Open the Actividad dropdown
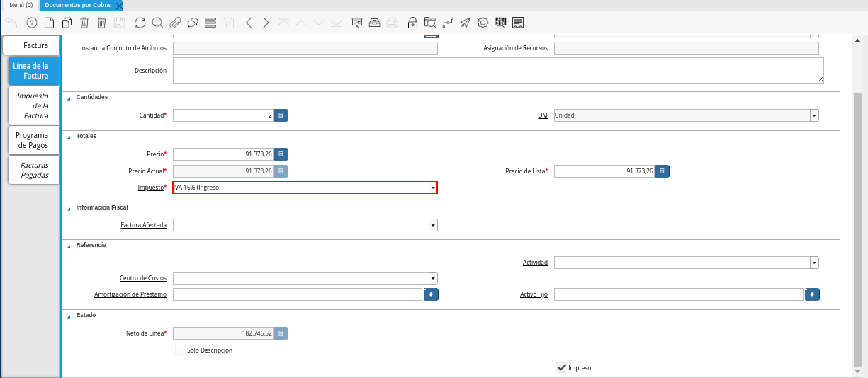The height and width of the screenshot is (378, 868). coord(814,263)
